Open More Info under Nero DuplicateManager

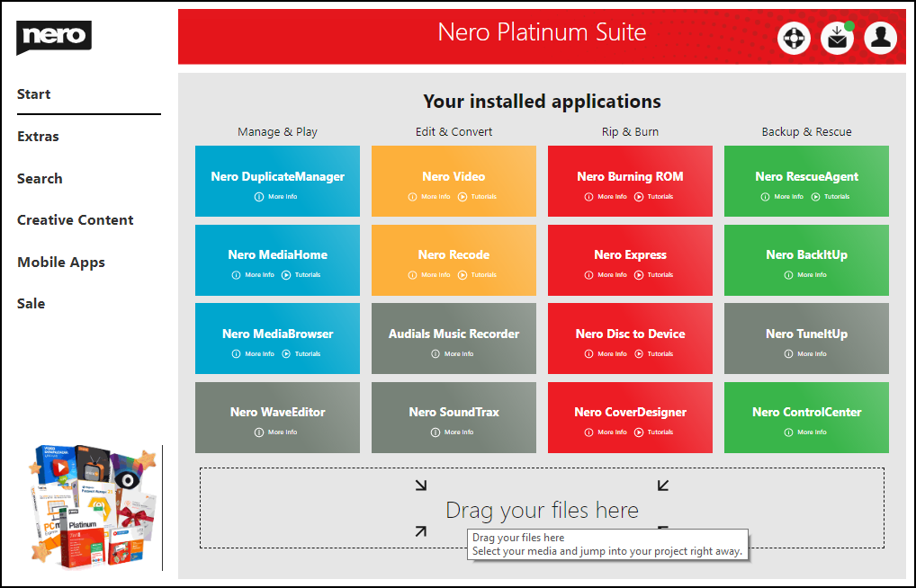(275, 197)
